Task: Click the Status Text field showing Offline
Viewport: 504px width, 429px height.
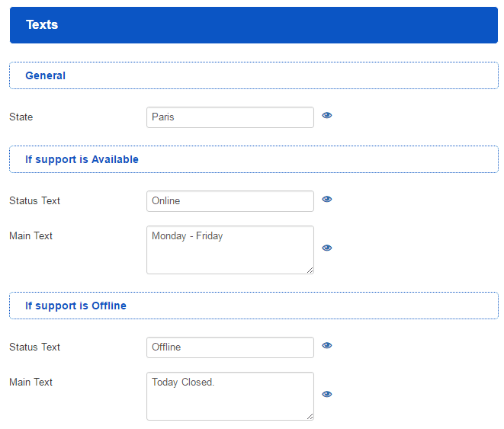Action: click(x=230, y=347)
